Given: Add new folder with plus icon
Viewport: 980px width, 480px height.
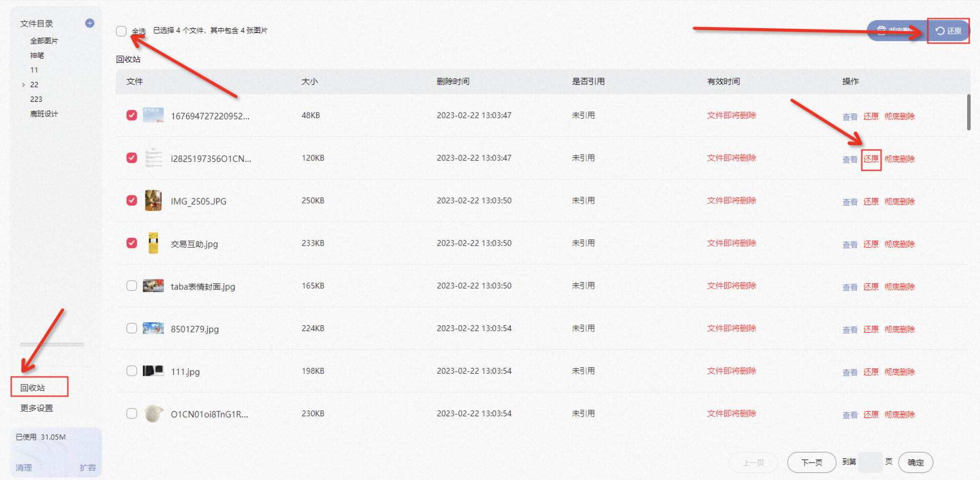Looking at the screenshot, I should 89,23.
